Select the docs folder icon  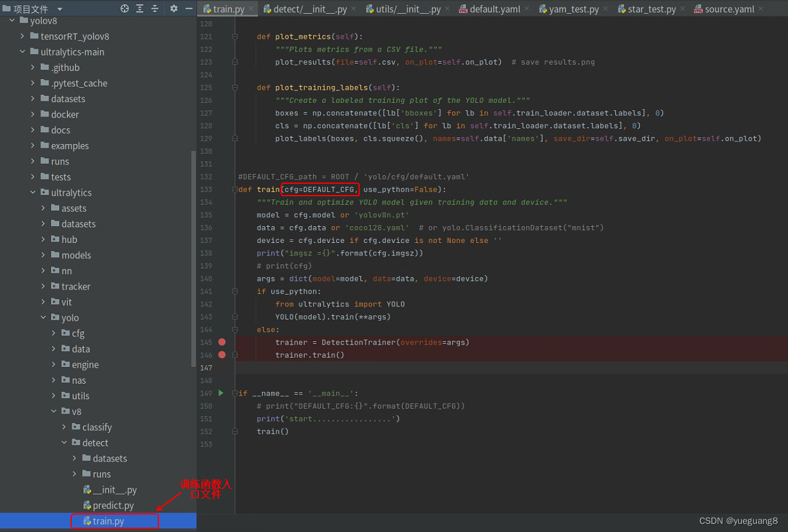pos(45,130)
